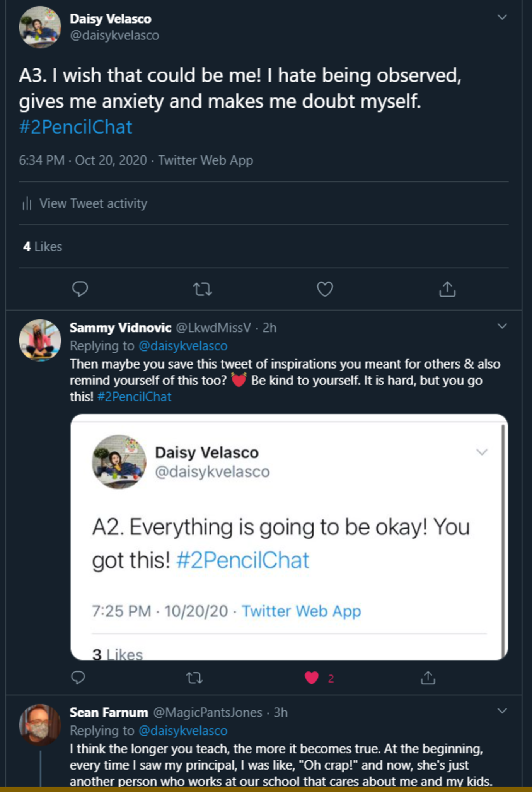This screenshot has width=532, height=792.
Task: Open @daisykvelasco link in Sammy's reply
Action: point(183,346)
